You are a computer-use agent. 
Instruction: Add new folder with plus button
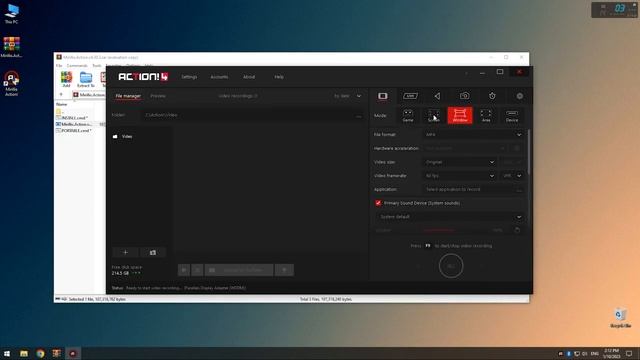click(x=125, y=253)
